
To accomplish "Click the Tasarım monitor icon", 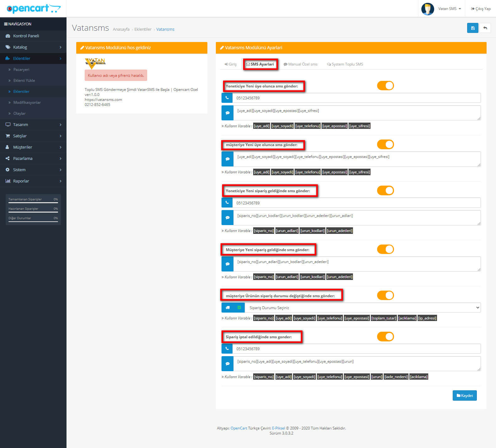I will [x=8, y=124].
